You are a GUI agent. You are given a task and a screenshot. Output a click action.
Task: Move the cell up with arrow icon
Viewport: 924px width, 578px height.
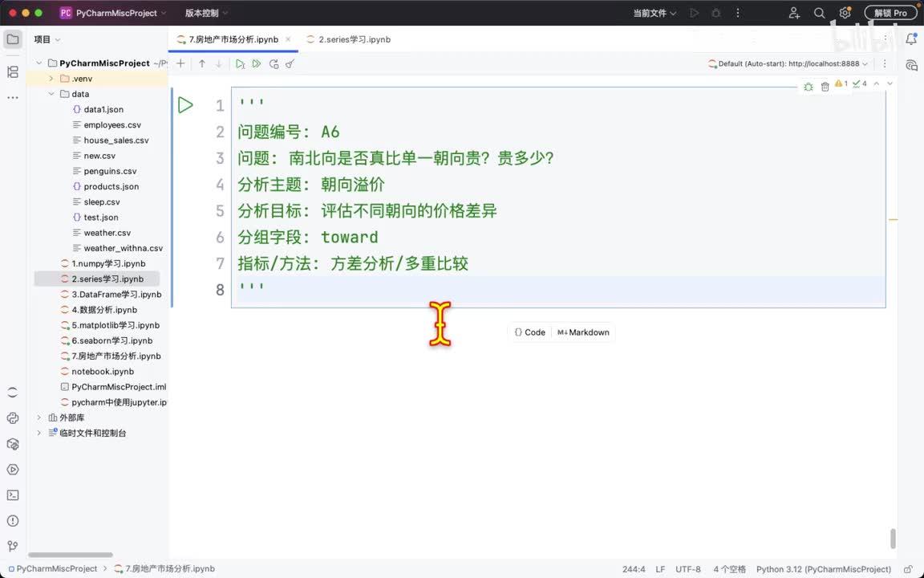point(202,63)
